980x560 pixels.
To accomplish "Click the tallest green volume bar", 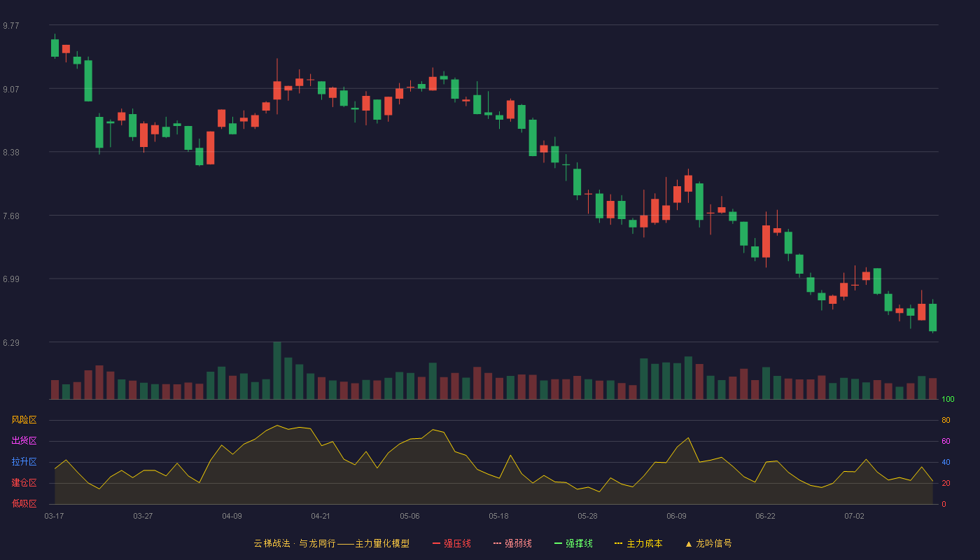I will click(277, 370).
